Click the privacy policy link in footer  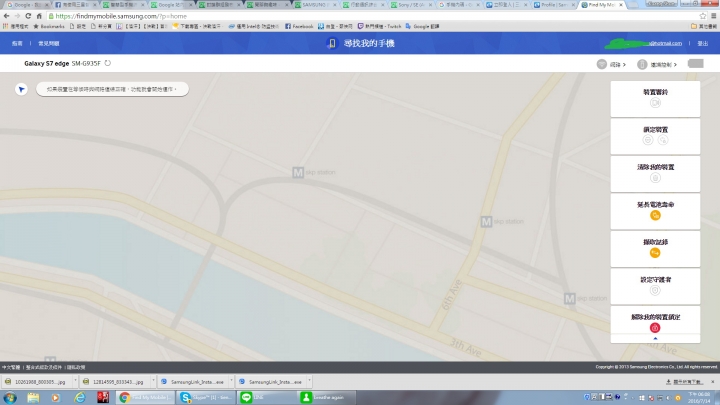(76, 367)
